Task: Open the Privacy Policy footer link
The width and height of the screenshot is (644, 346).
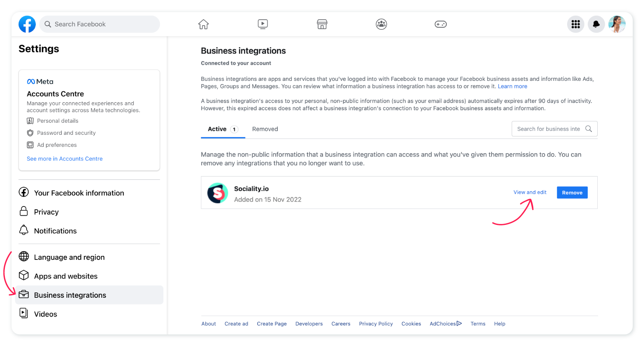Action: coord(376,323)
